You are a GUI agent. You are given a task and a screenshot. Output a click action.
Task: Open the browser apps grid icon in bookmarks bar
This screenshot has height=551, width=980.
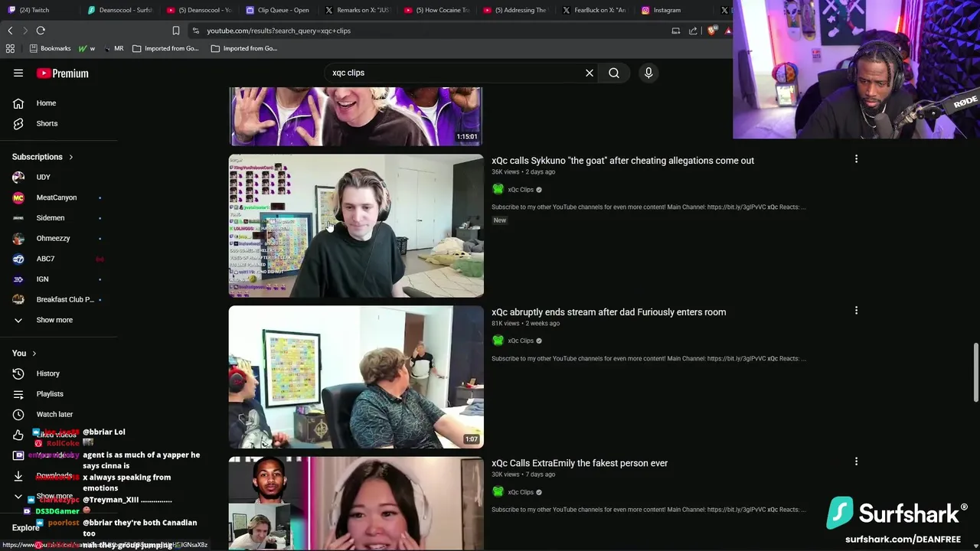click(10, 48)
